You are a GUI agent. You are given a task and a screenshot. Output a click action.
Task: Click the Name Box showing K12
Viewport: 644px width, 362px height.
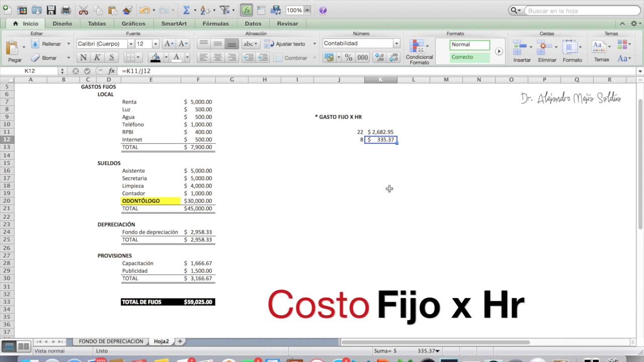pyautogui.click(x=30, y=71)
